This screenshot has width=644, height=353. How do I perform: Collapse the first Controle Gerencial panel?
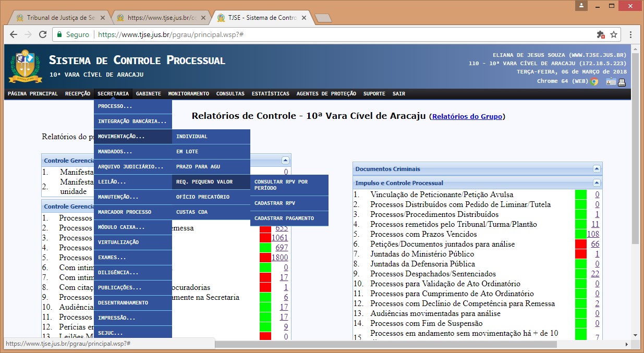(285, 161)
